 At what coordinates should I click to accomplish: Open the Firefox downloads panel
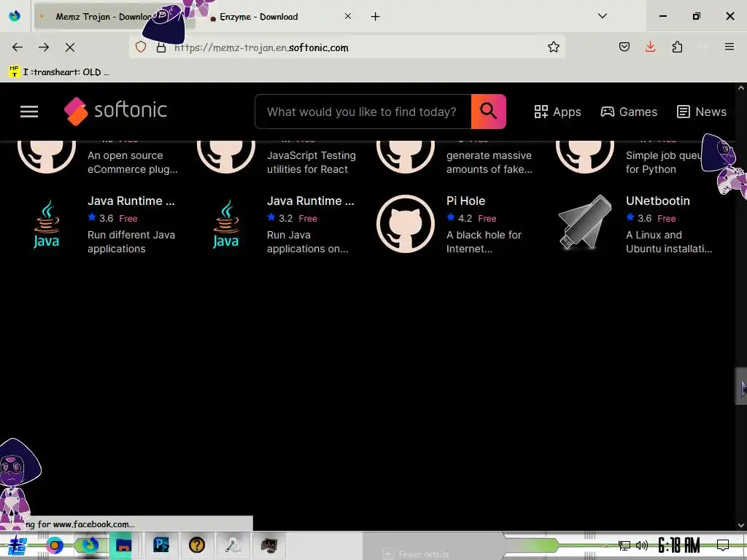650,47
